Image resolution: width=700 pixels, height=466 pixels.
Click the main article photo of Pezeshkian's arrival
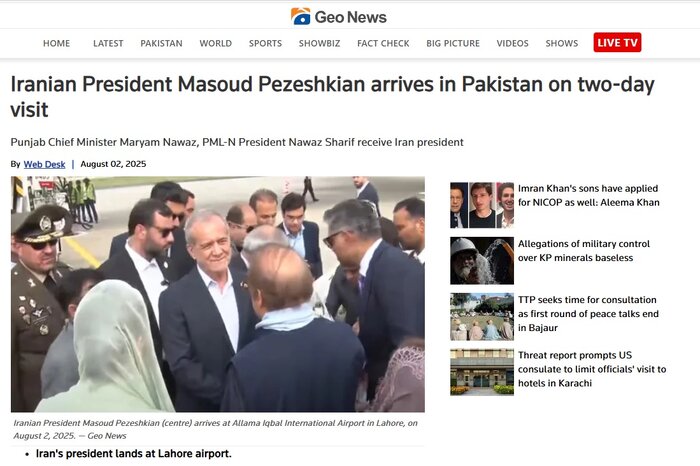click(x=218, y=294)
